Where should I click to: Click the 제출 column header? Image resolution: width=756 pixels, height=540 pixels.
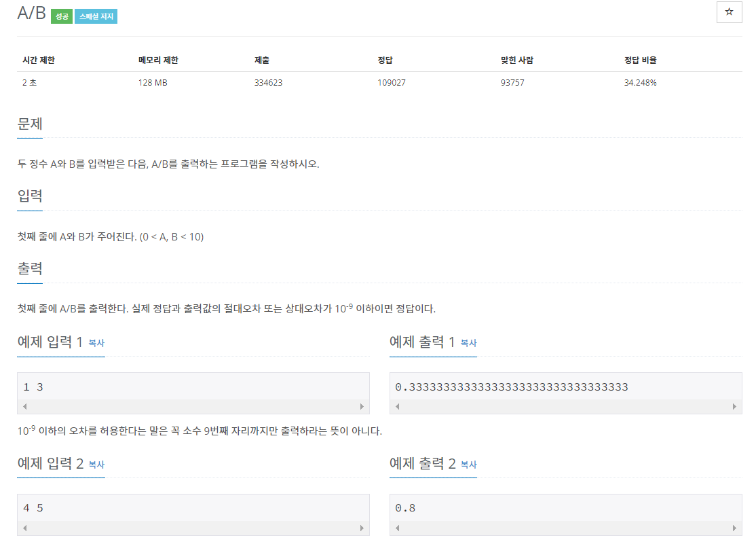point(262,60)
